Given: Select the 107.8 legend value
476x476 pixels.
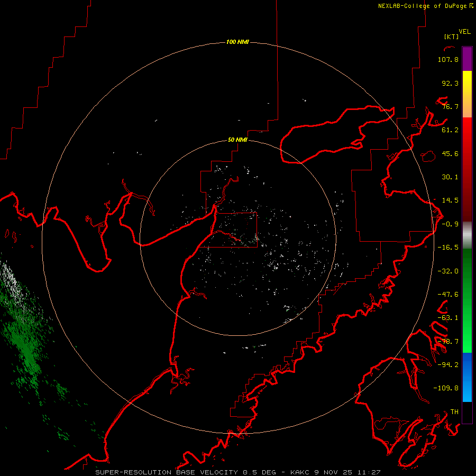Looking at the screenshot, I should pos(448,59).
